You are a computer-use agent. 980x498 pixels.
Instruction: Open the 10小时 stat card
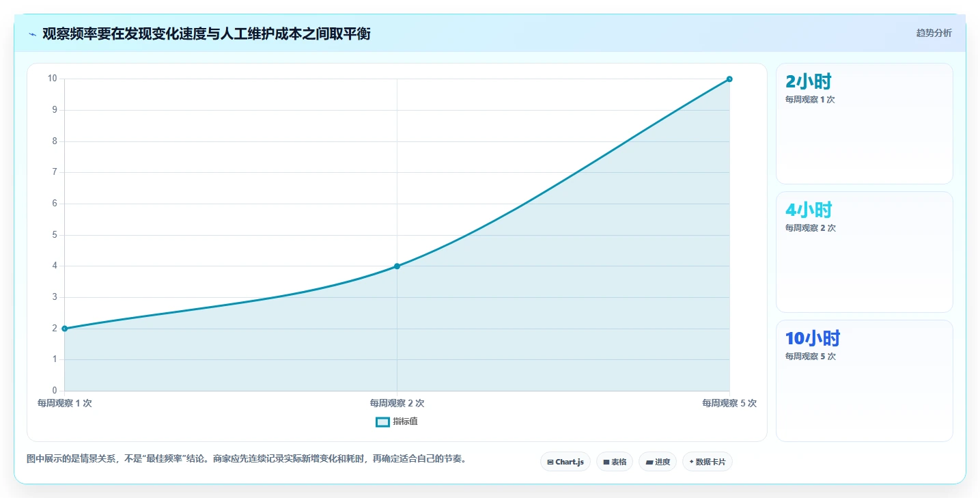[864, 381]
